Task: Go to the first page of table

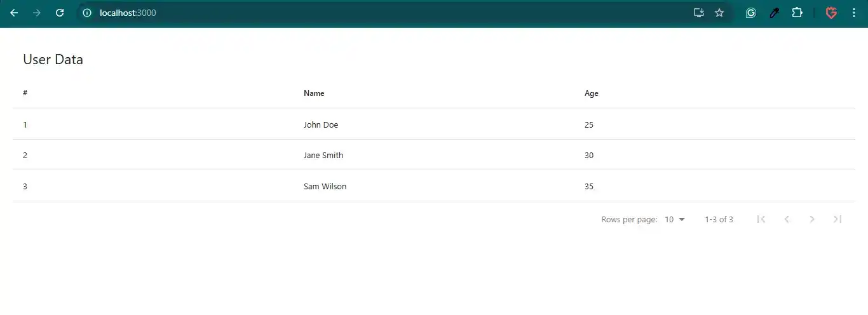Action: [x=761, y=219]
